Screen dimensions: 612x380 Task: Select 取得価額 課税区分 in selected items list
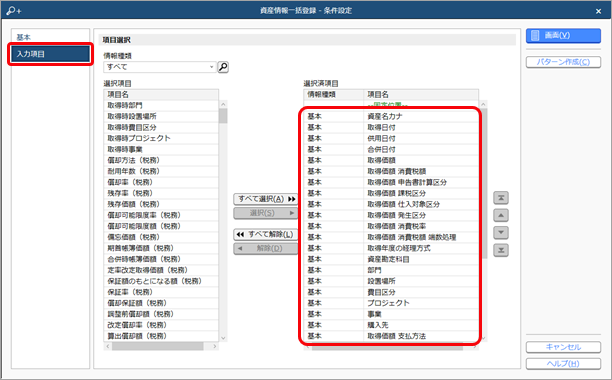point(391,193)
